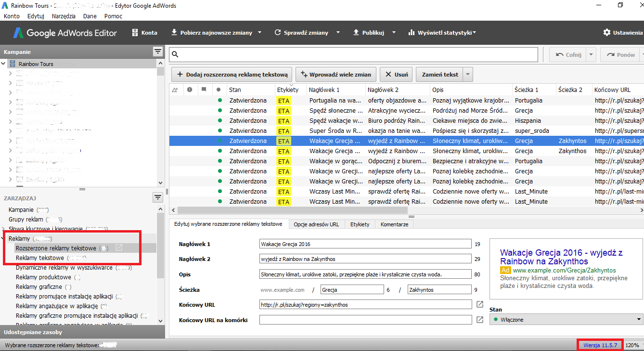The height and width of the screenshot is (351, 644).
Task: Sort by Ścieżka 1 column header
Action: pyautogui.click(x=534, y=90)
